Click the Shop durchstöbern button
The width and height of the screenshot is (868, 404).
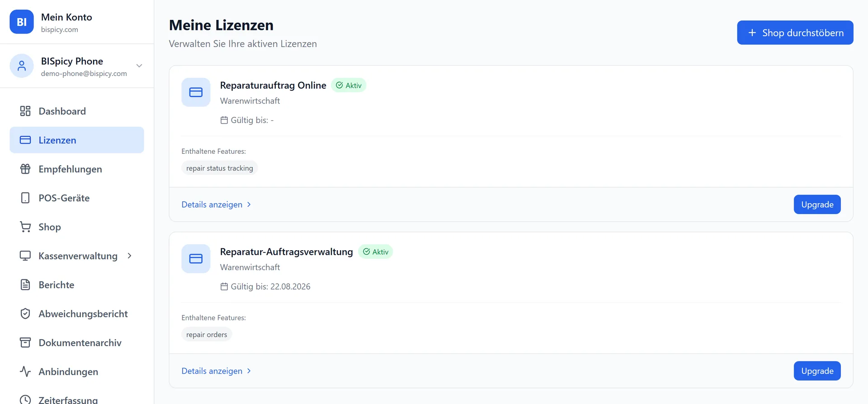pos(795,33)
